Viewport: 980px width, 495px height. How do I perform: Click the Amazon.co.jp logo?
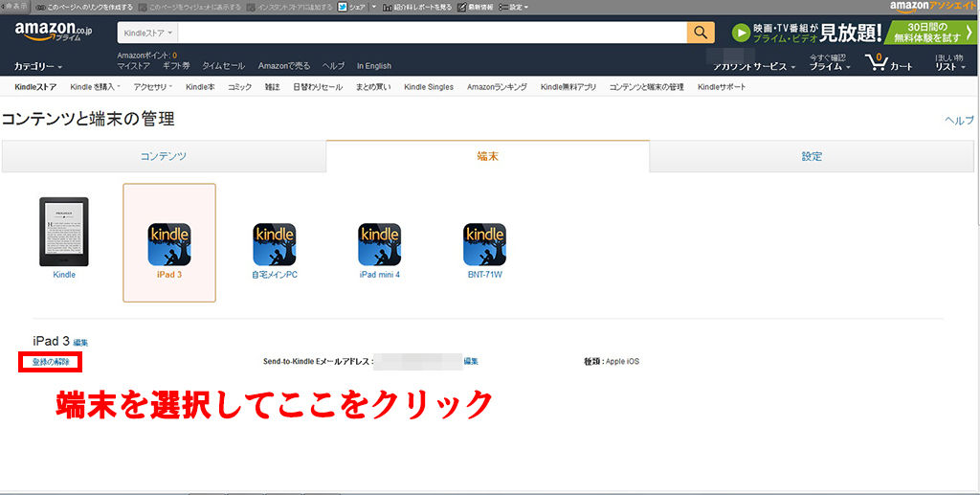(x=54, y=32)
